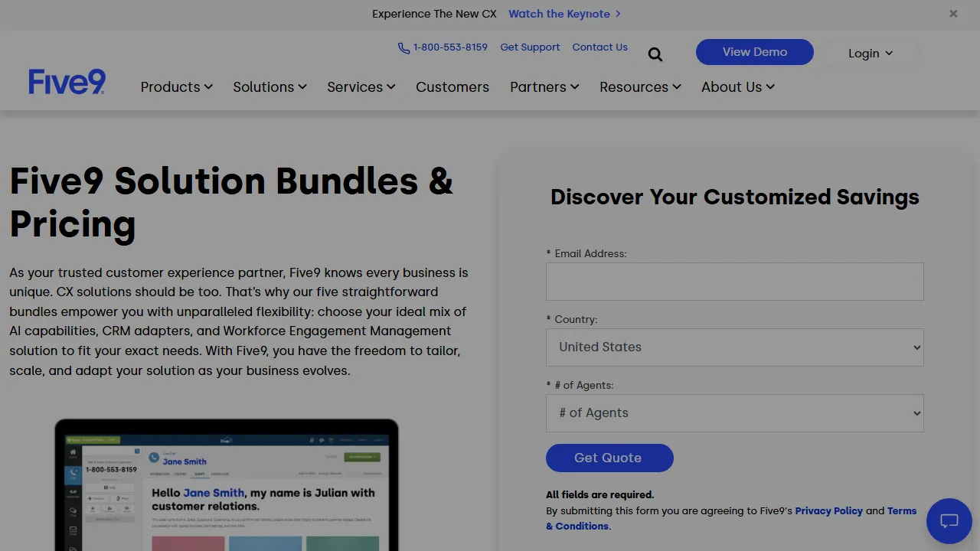Viewport: 980px width, 551px height.
Task: Open Contact Us link
Action: (599, 47)
